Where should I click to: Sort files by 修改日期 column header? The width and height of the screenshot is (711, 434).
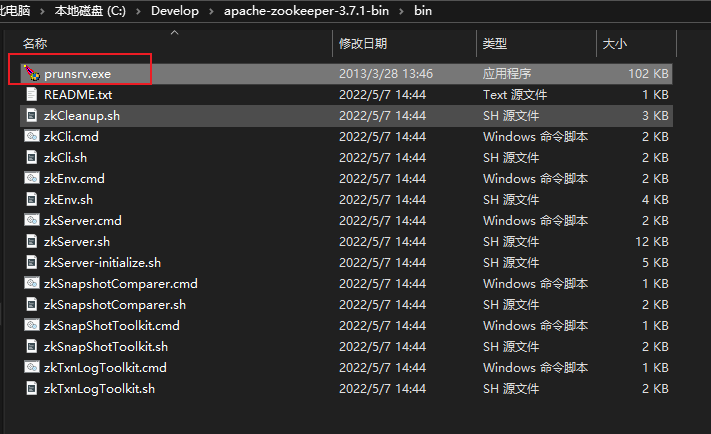(x=363, y=44)
